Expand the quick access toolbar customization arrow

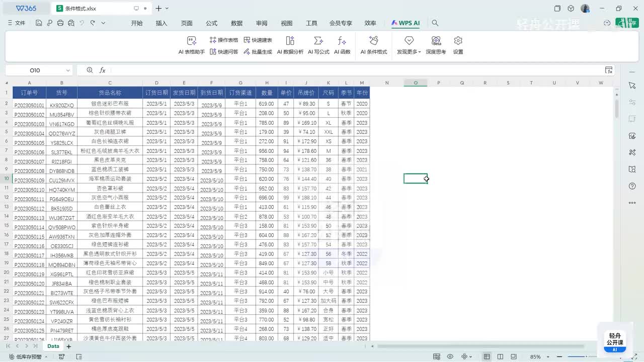(103, 23)
